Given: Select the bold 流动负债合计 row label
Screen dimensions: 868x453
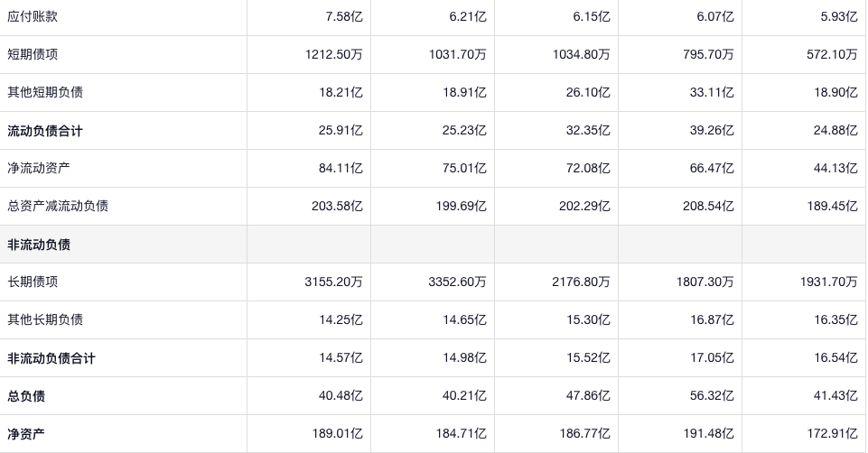Looking at the screenshot, I should 45,131.
